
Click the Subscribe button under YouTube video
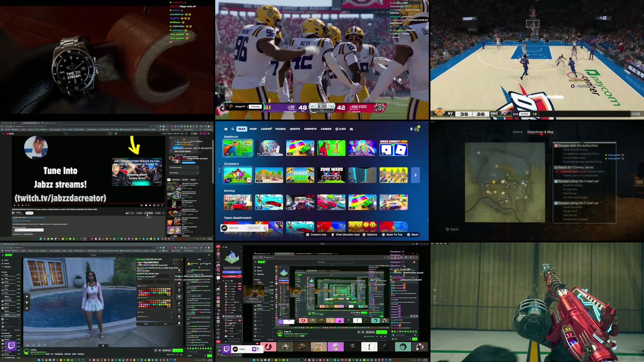[29, 213]
